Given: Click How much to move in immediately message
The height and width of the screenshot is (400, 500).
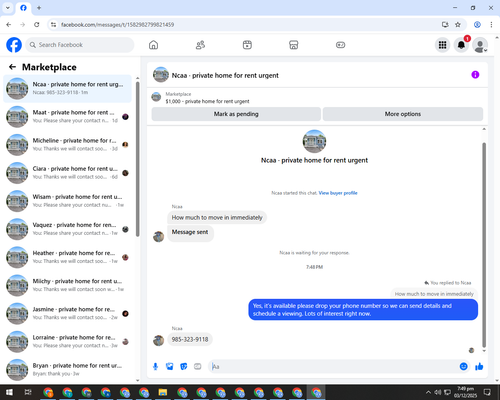Looking at the screenshot, I should click(217, 217).
